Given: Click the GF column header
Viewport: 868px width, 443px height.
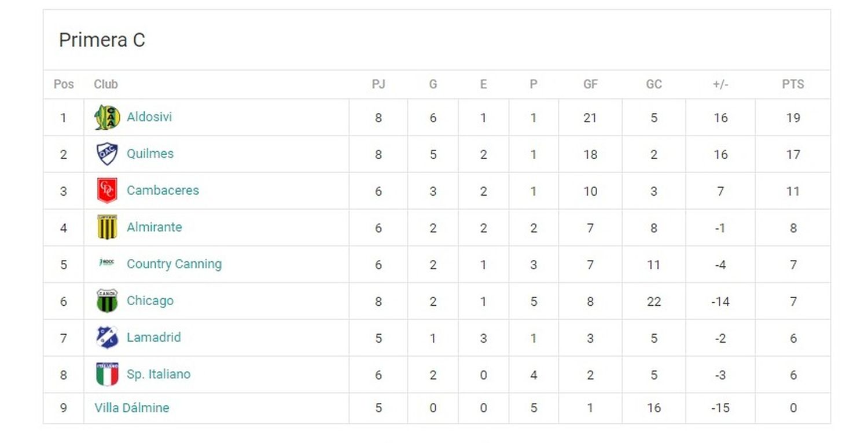Looking at the screenshot, I should (590, 85).
